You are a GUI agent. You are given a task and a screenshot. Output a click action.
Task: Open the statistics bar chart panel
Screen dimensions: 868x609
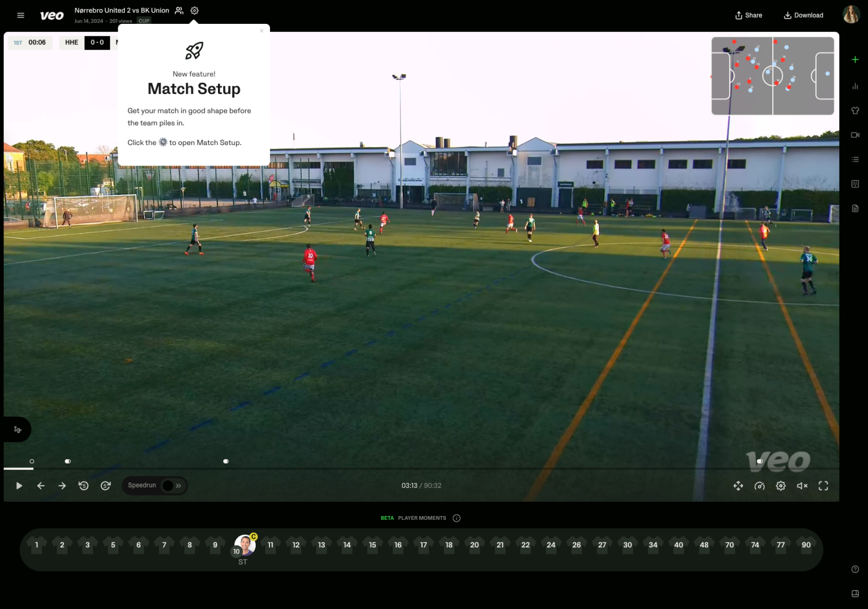tap(855, 86)
